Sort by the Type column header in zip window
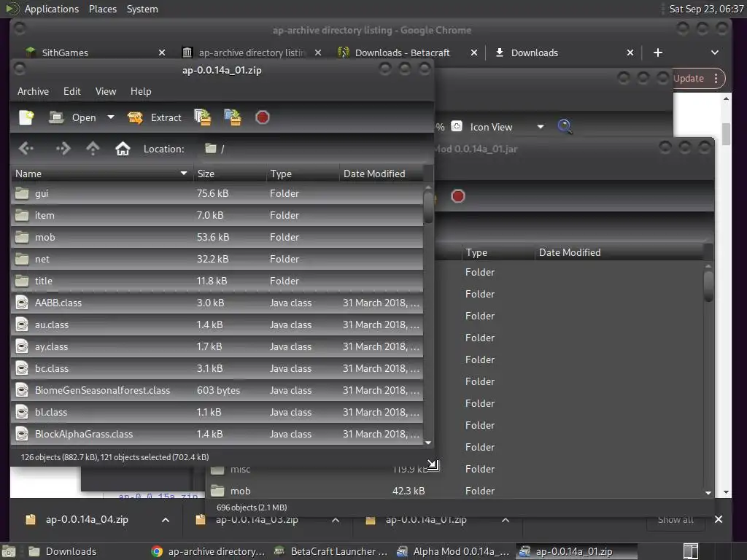Image resolution: width=747 pixels, height=560 pixels. click(x=303, y=174)
